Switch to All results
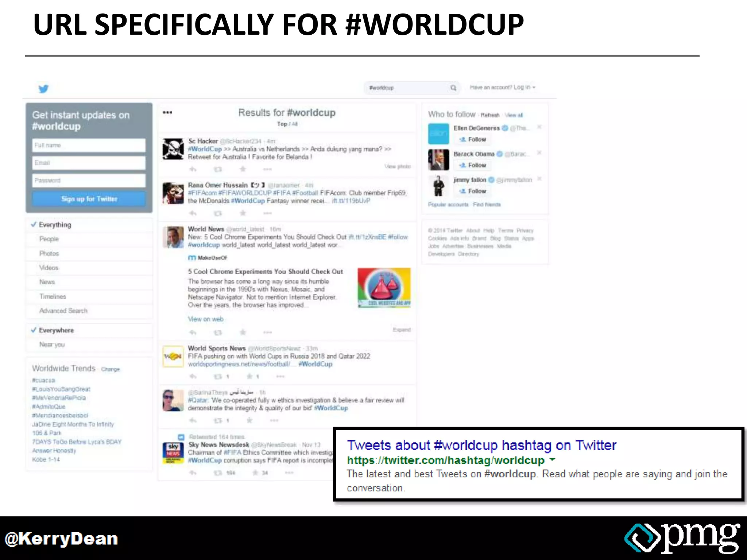The height and width of the screenshot is (560, 747). (x=294, y=124)
